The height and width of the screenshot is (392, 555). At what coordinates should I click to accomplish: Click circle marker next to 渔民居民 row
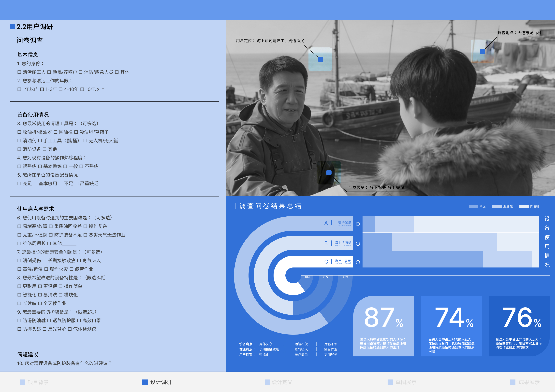(x=358, y=262)
